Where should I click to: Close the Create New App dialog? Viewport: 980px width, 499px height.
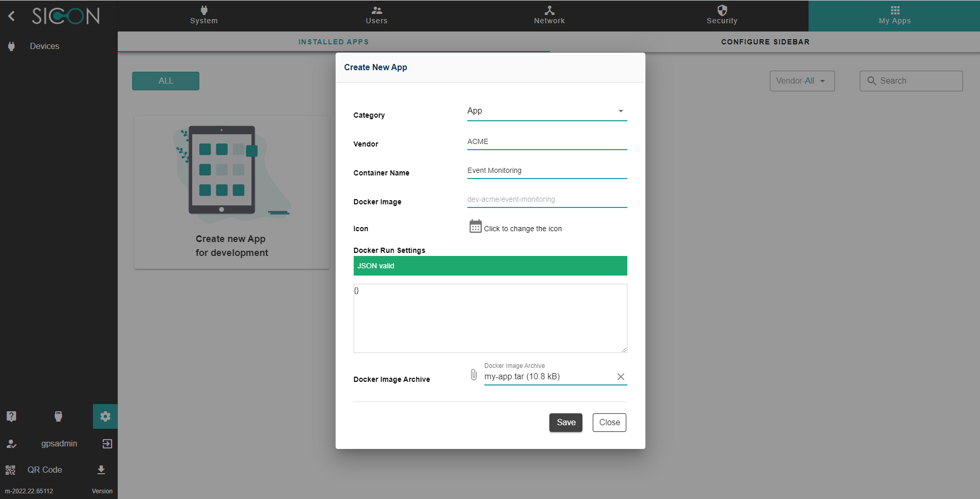point(609,423)
